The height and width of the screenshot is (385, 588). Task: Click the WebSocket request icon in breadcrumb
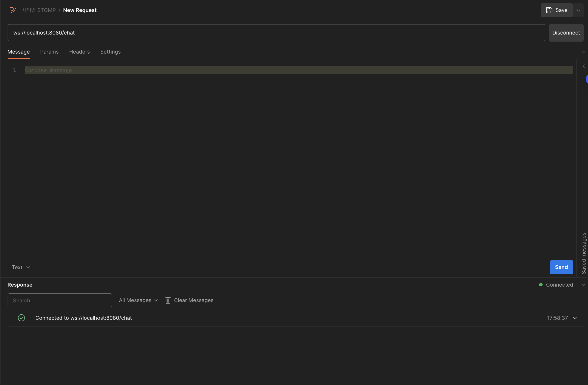[x=13, y=10]
